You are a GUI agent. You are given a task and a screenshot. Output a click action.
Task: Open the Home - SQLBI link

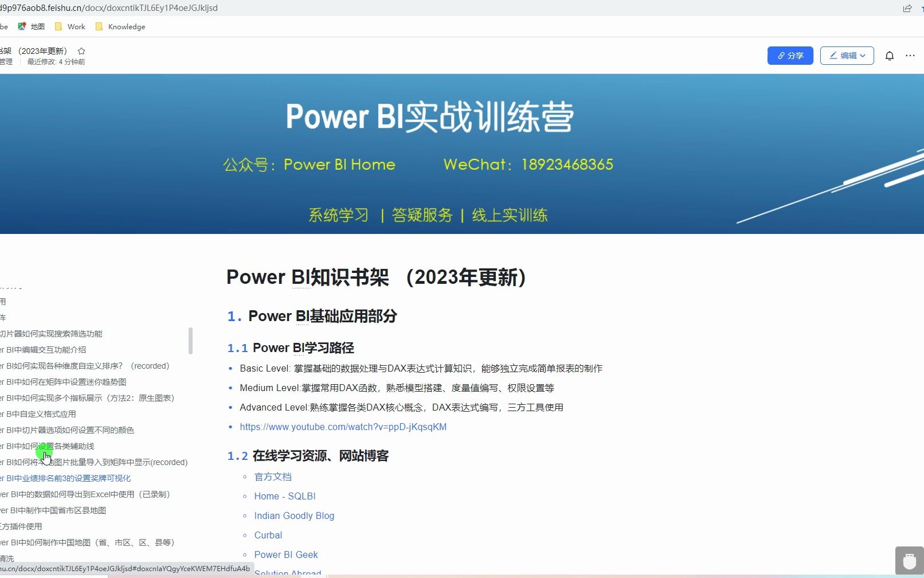click(x=285, y=497)
